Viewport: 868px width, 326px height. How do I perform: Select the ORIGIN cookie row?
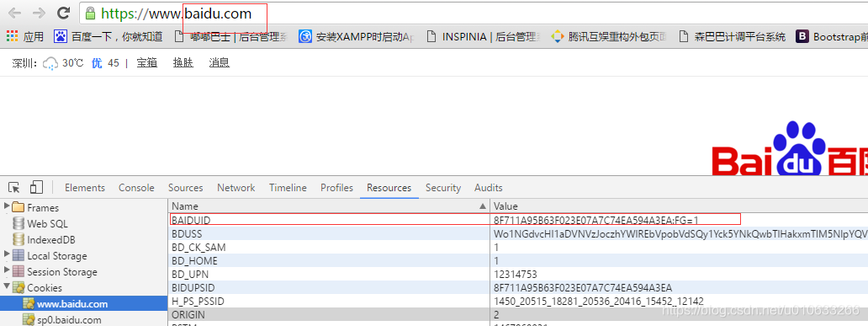click(x=518, y=314)
